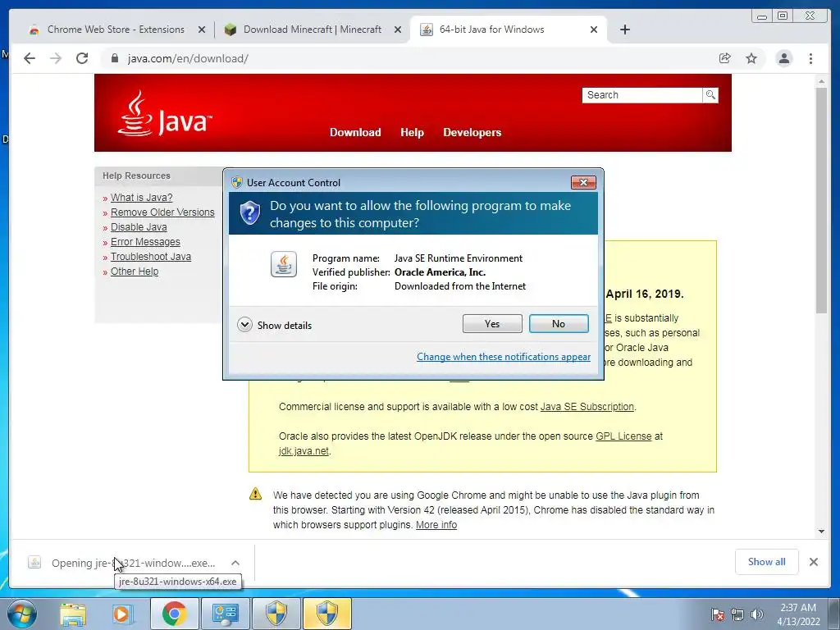
Task: Click the share page icon
Action: 725,58
